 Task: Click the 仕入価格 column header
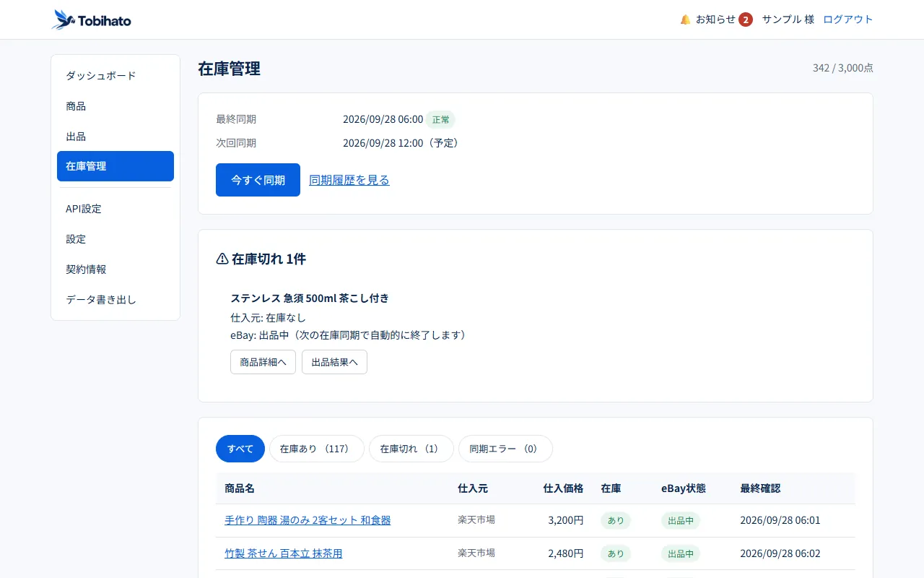[563, 488]
